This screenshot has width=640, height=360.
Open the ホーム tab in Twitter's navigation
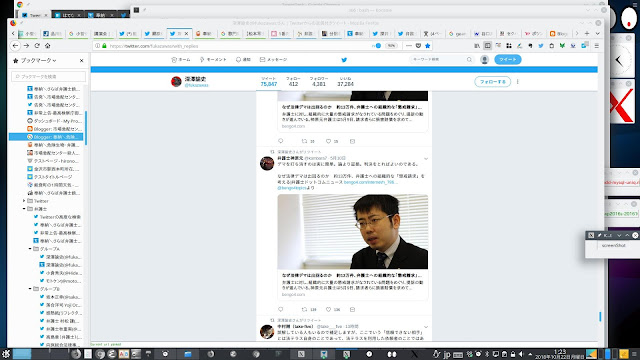pyautogui.click(x=181, y=60)
